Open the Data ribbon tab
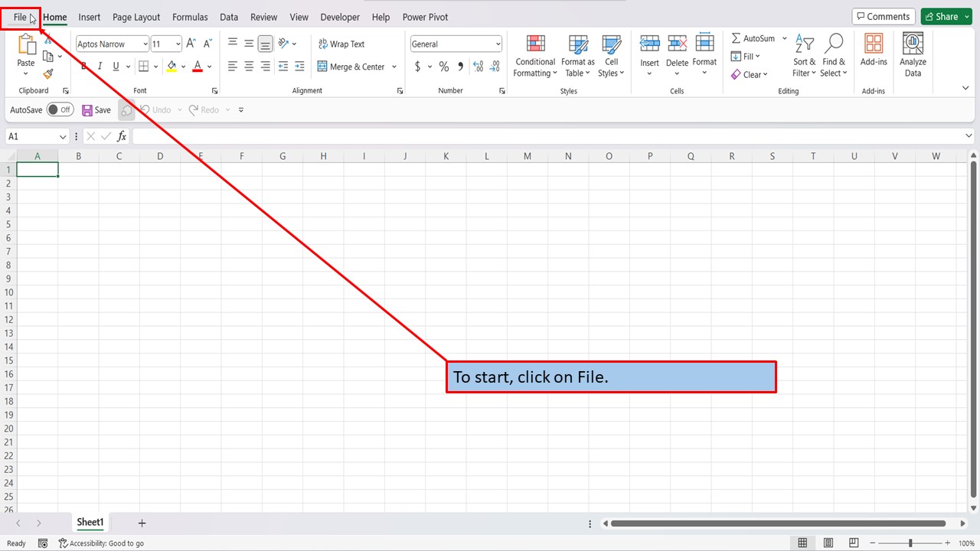 (x=229, y=17)
